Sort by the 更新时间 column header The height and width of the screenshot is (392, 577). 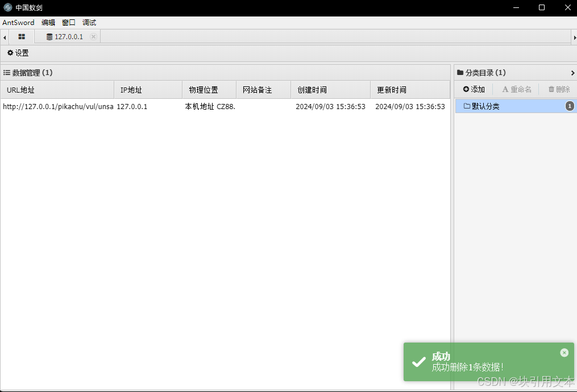tap(410, 90)
